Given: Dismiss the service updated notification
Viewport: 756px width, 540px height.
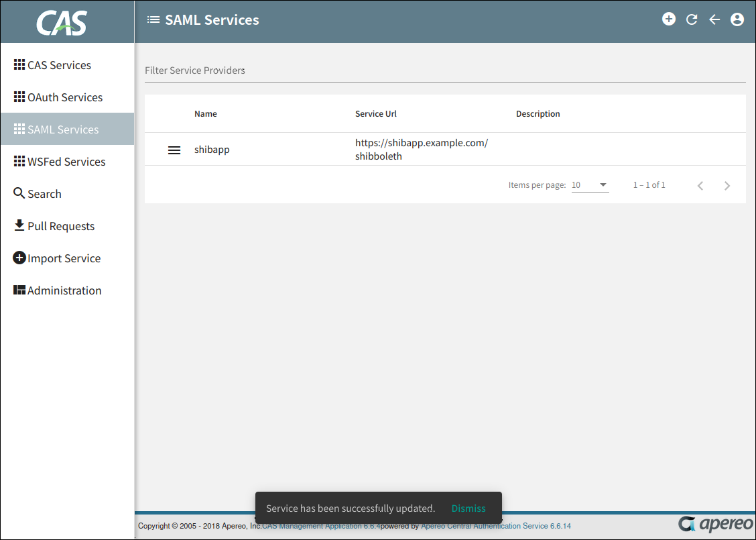Looking at the screenshot, I should point(468,508).
